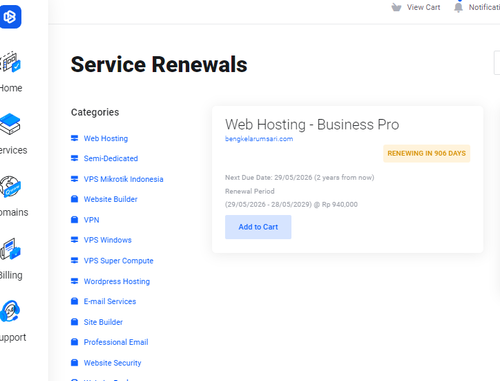Click the icon beside VPS Mikrotik Indonesia
The image size is (500, 381).
click(74, 179)
